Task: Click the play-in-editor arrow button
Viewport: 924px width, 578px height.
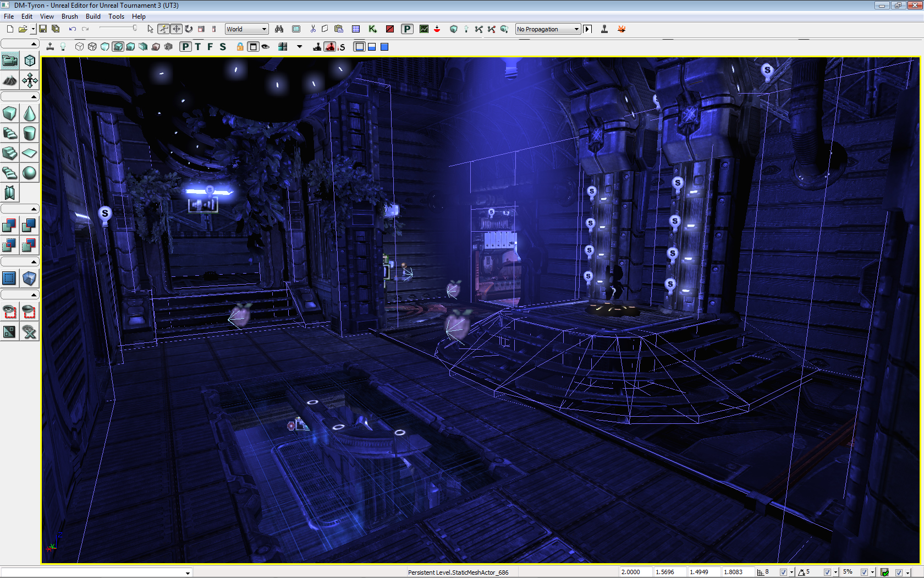Action: (588, 29)
